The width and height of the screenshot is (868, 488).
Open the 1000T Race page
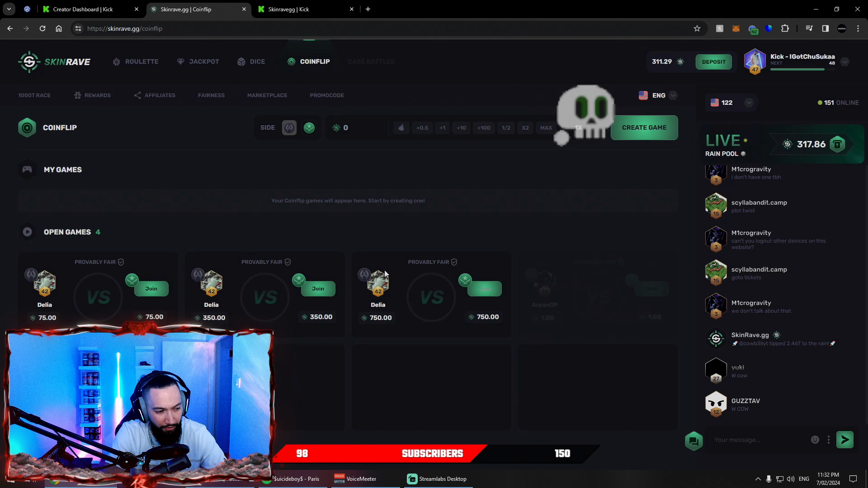34,95
